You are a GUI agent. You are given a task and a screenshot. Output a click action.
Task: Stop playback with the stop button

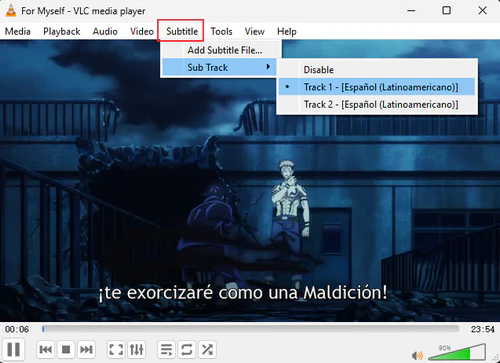(x=66, y=350)
